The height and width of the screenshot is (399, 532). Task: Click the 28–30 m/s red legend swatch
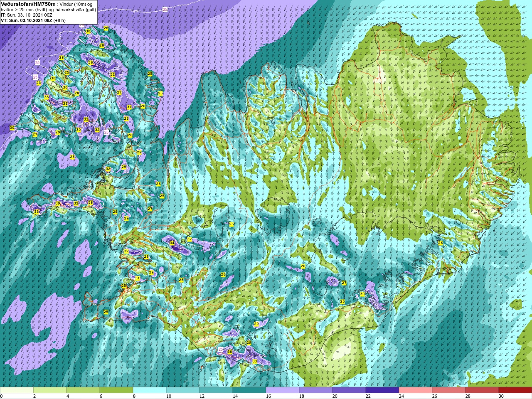(x=482, y=390)
